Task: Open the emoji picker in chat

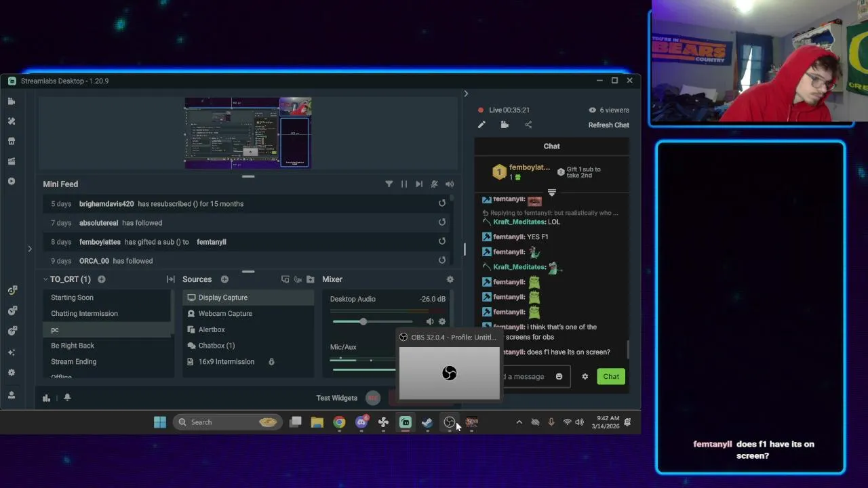Action: 559,377
